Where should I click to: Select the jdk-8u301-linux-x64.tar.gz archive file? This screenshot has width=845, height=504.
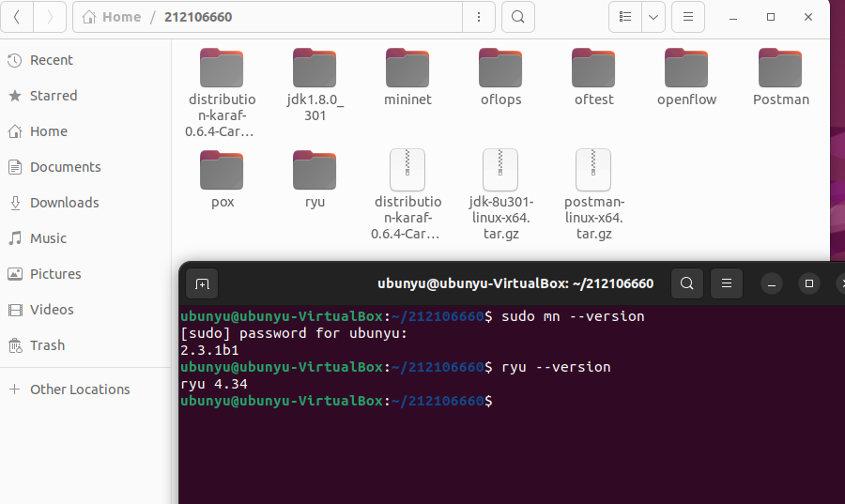(500, 171)
